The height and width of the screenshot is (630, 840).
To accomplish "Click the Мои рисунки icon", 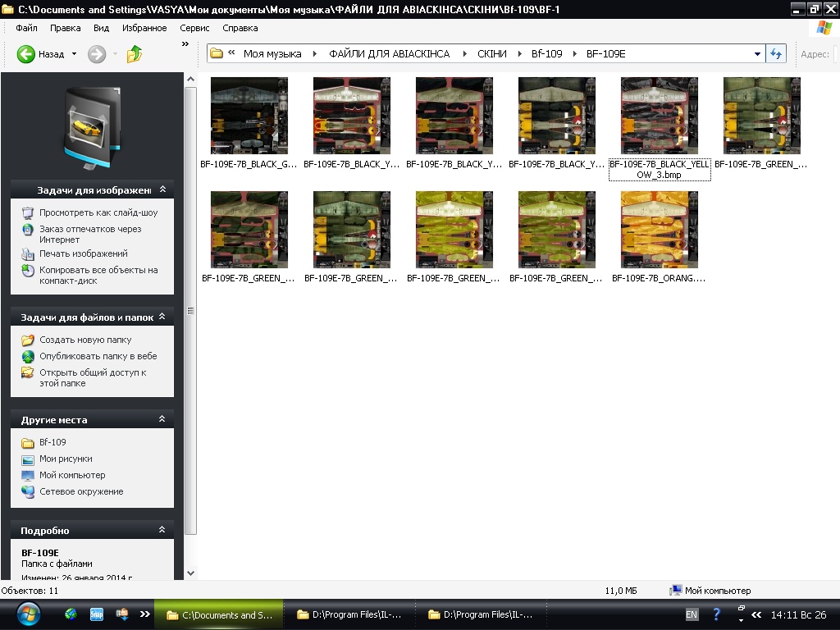I will pos(28,459).
